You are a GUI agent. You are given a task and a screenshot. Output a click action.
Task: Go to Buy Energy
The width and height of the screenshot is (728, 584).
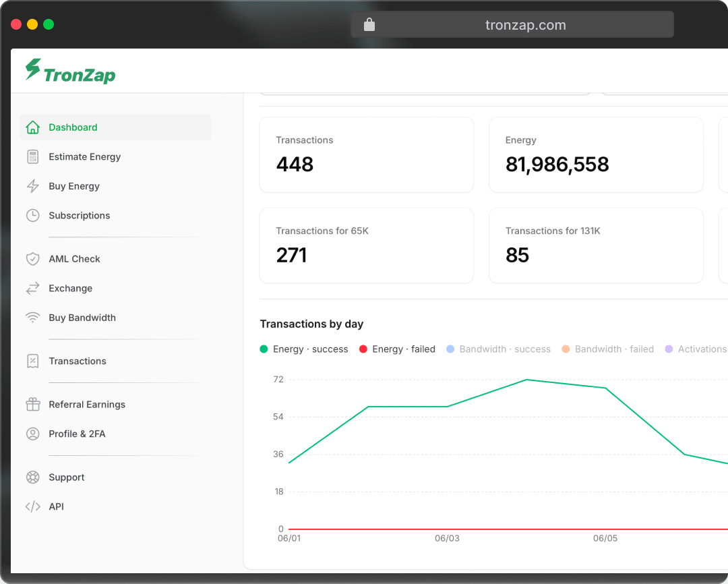coord(116,186)
